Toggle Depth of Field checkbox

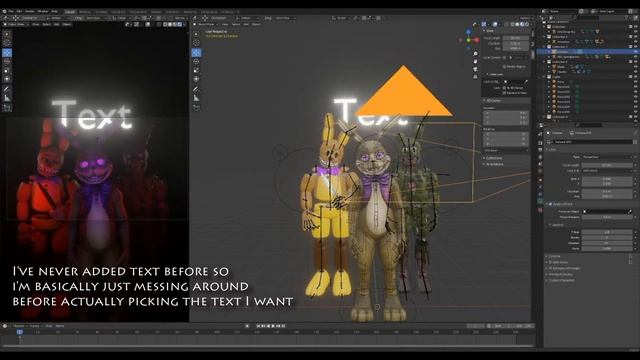coord(551,204)
